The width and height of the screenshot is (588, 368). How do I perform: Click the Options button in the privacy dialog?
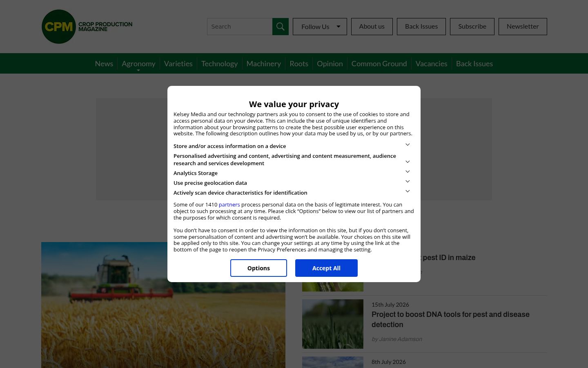(258, 268)
